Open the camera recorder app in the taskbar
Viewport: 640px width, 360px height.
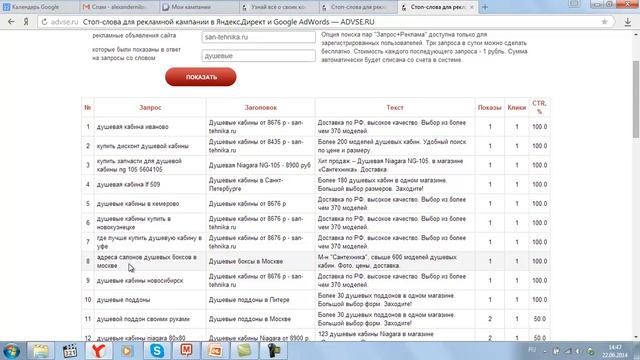click(x=273, y=351)
